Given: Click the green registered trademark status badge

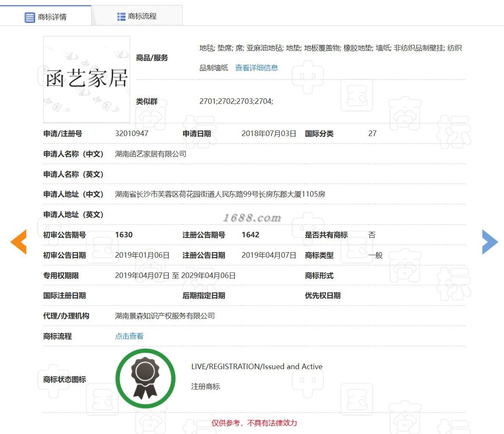Looking at the screenshot, I should [145, 379].
